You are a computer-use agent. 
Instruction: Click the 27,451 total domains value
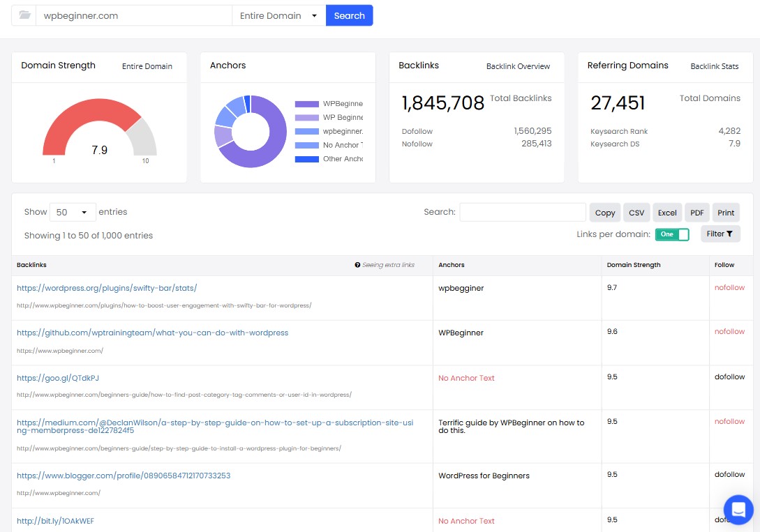[618, 102]
